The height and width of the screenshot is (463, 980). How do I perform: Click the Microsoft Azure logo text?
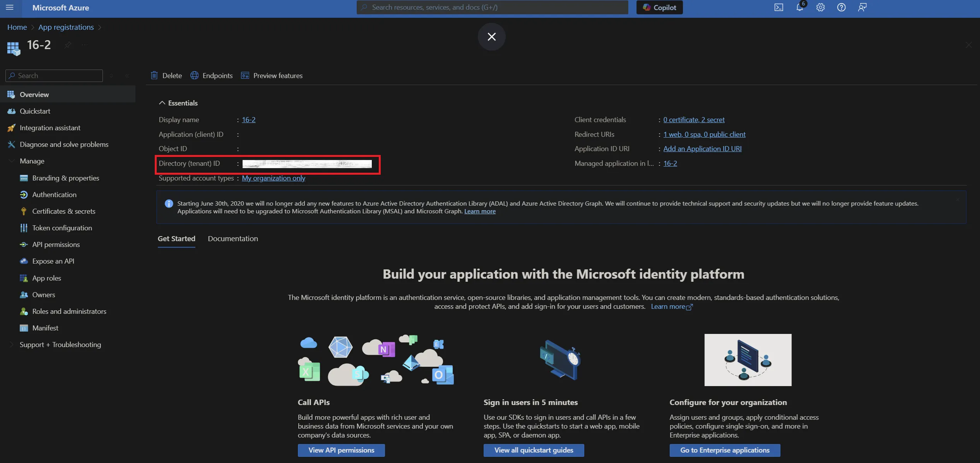point(61,7)
